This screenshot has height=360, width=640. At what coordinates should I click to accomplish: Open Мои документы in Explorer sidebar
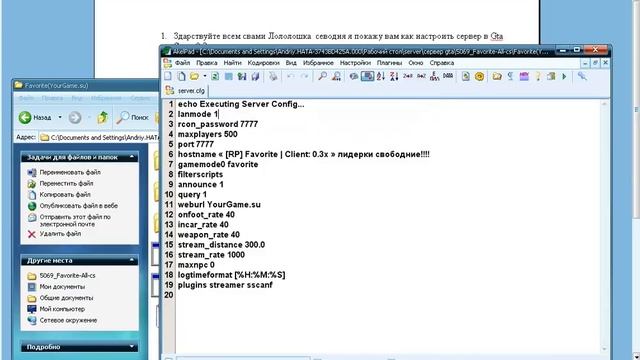[62, 287]
